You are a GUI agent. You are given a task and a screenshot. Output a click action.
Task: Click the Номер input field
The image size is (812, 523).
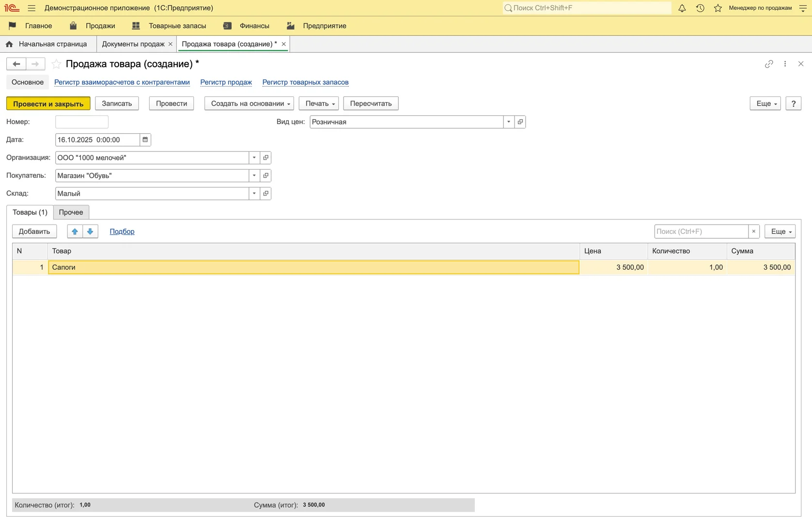pyautogui.click(x=82, y=122)
